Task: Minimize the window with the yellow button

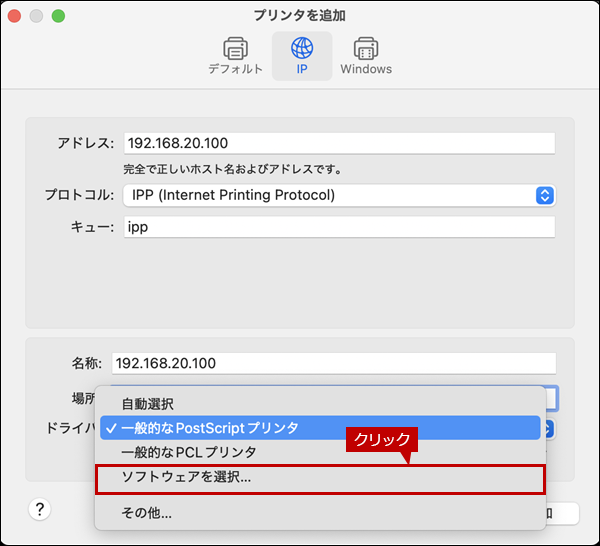Action: [x=38, y=16]
